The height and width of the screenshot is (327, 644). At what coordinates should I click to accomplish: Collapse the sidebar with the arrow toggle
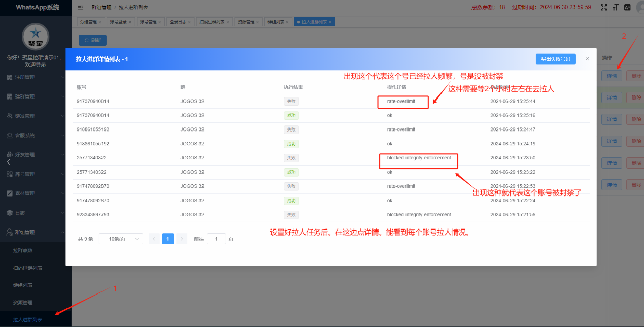coord(8,162)
